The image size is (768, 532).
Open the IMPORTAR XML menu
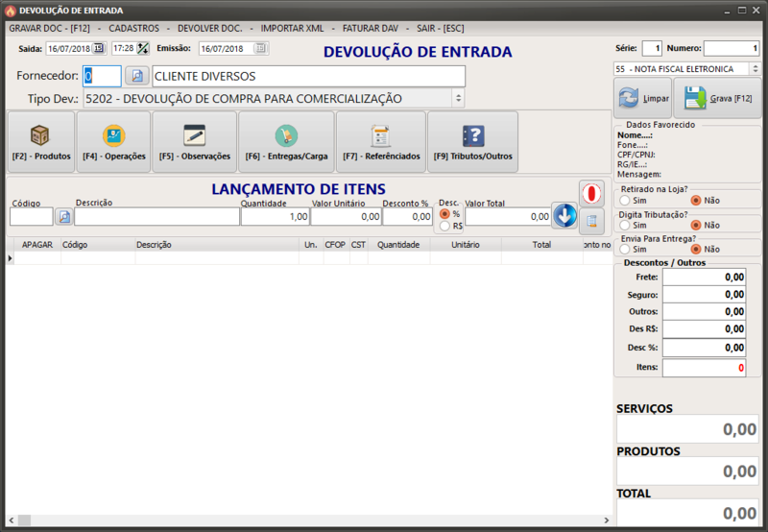coord(292,29)
